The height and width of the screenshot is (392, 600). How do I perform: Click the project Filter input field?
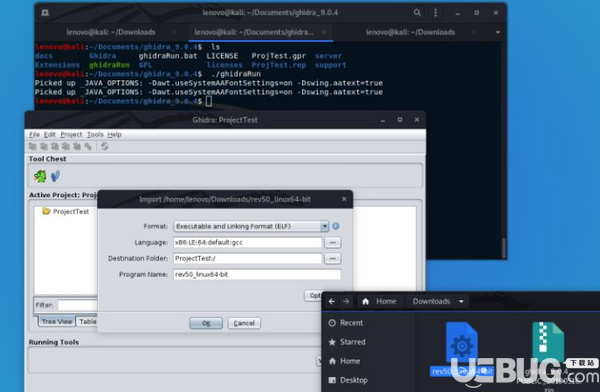click(77, 305)
